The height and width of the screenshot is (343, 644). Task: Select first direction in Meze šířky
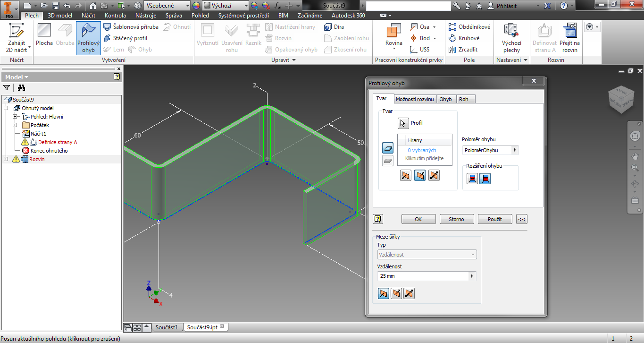click(x=384, y=293)
